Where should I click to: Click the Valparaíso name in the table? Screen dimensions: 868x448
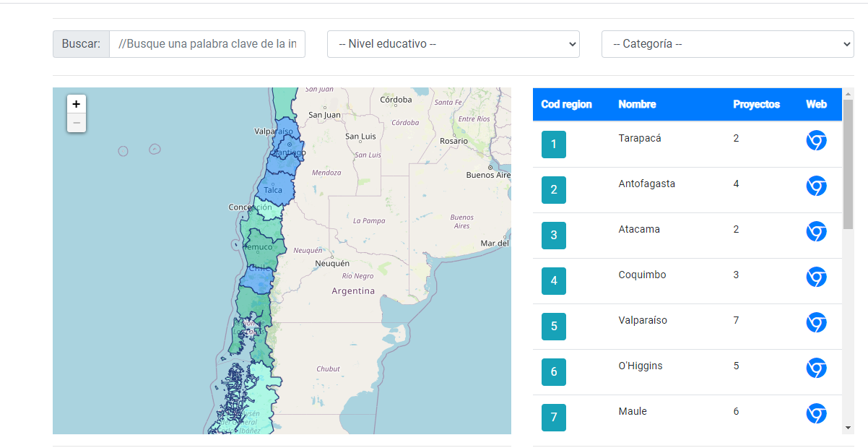(x=643, y=320)
